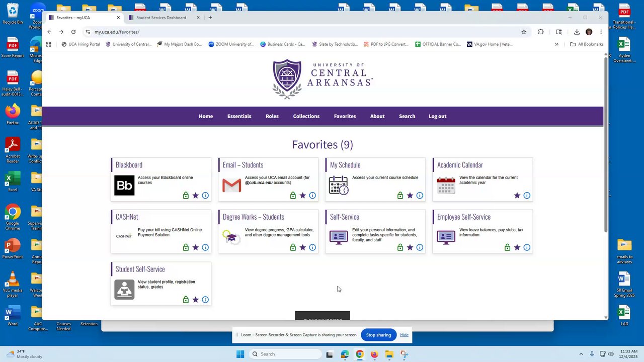Go to Home in the purple navbar
The image size is (644, 362).
pos(206,116)
